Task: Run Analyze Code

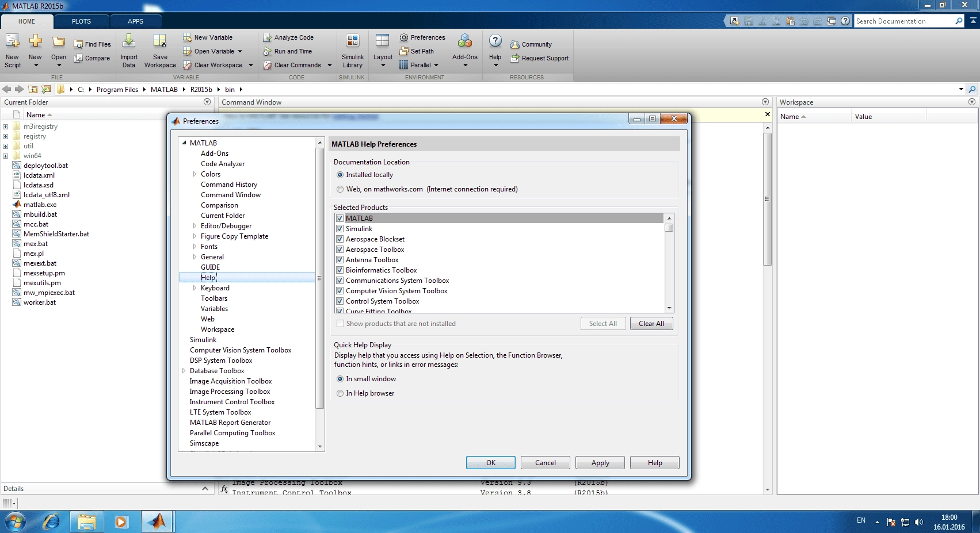Action: (288, 37)
